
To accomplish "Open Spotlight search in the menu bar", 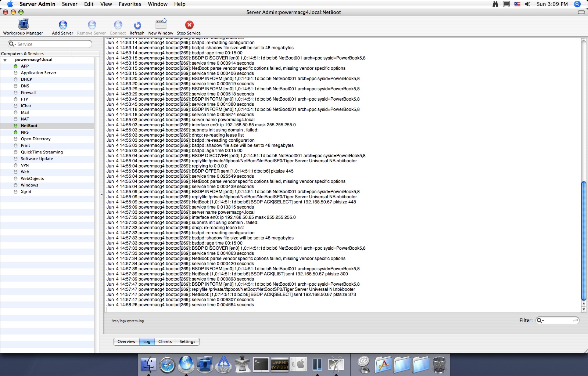I will (x=577, y=4).
